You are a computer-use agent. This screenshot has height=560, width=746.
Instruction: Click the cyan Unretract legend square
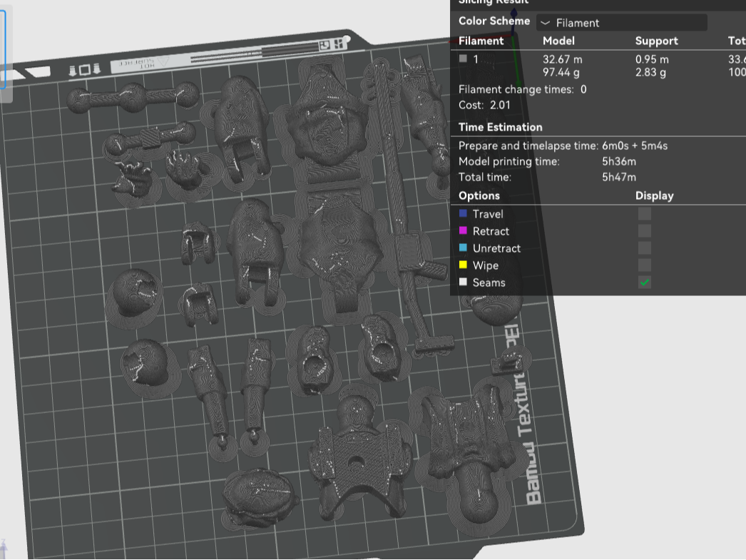point(463,248)
